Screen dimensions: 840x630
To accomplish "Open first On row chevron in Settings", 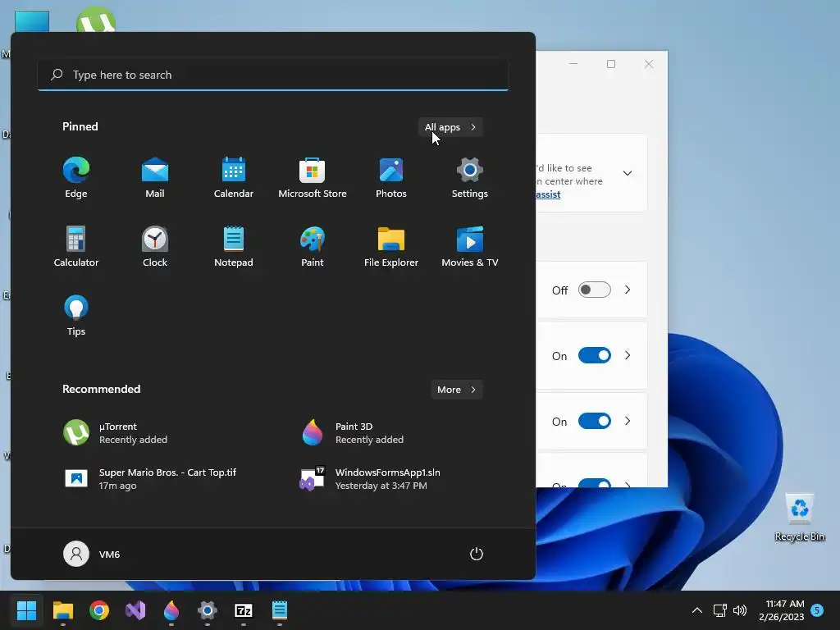I will [x=628, y=356].
